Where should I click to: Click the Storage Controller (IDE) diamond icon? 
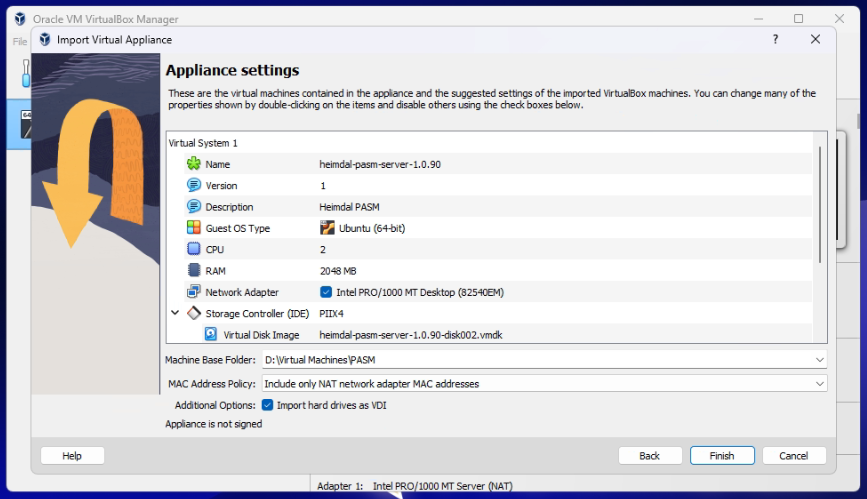pyautogui.click(x=194, y=313)
